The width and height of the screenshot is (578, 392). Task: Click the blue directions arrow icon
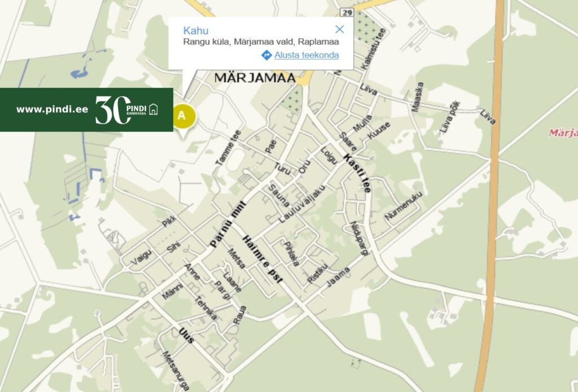coord(266,55)
